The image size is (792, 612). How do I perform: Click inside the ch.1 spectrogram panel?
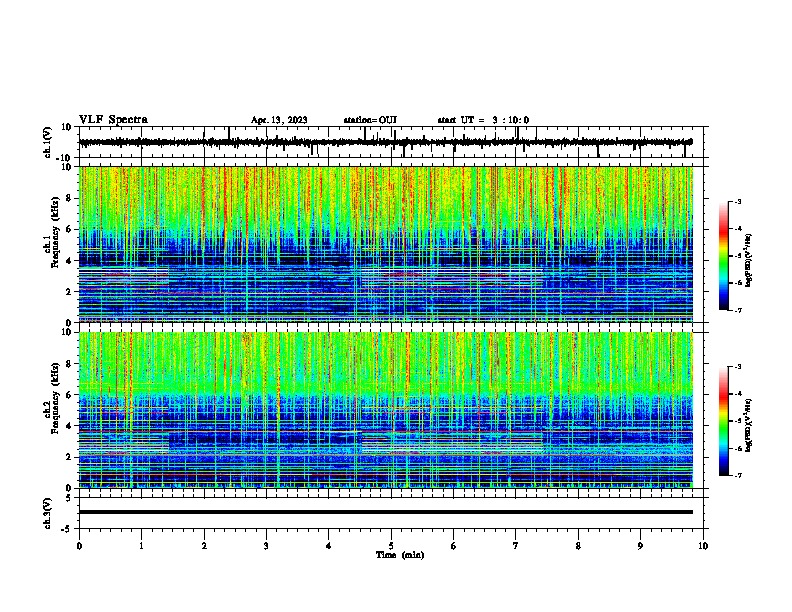pos(386,244)
